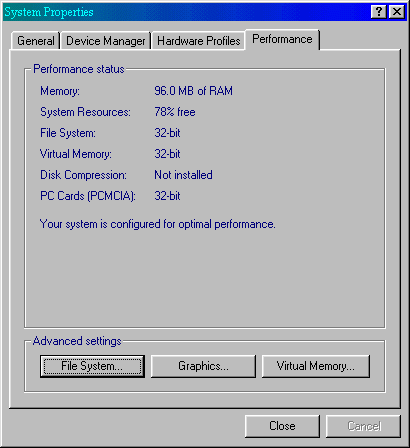410x448 pixels.
Task: Open File System advanced settings button
Action: (x=92, y=366)
